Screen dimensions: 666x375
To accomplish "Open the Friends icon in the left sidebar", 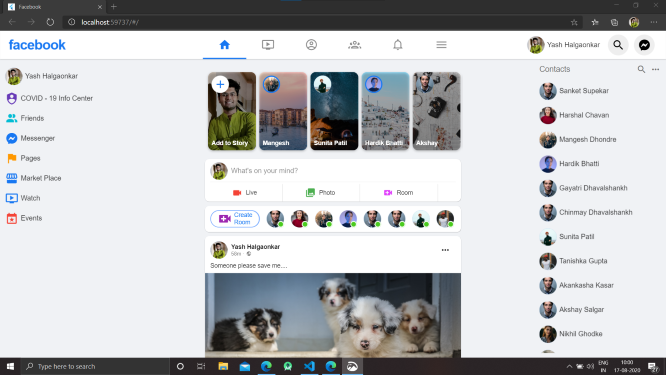I will (x=12, y=118).
